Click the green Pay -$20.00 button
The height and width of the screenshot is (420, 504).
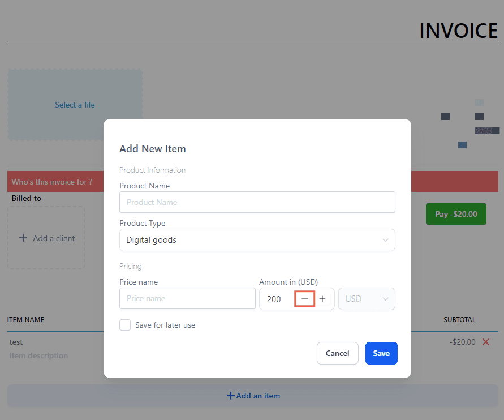pos(456,214)
